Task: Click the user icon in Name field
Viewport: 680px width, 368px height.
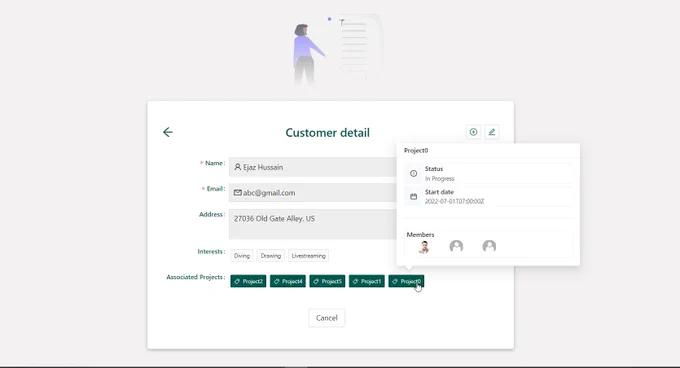Action: click(237, 167)
